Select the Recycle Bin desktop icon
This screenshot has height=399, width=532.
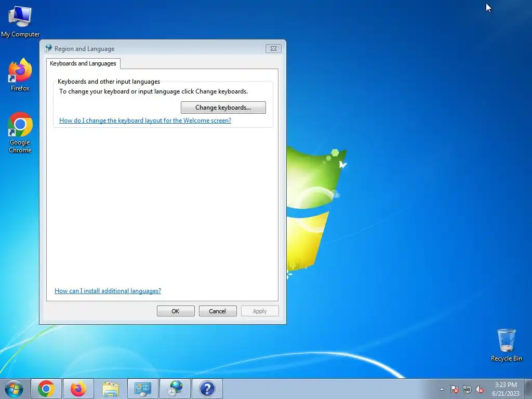click(506, 345)
